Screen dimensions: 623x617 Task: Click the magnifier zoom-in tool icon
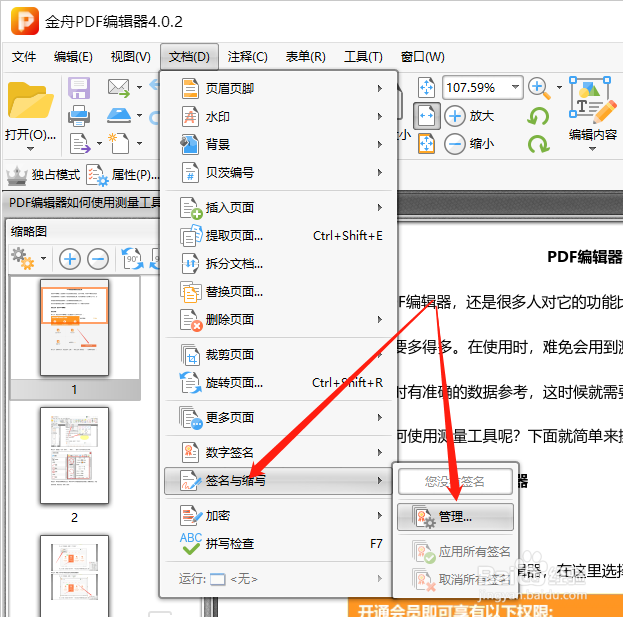pyautogui.click(x=539, y=88)
